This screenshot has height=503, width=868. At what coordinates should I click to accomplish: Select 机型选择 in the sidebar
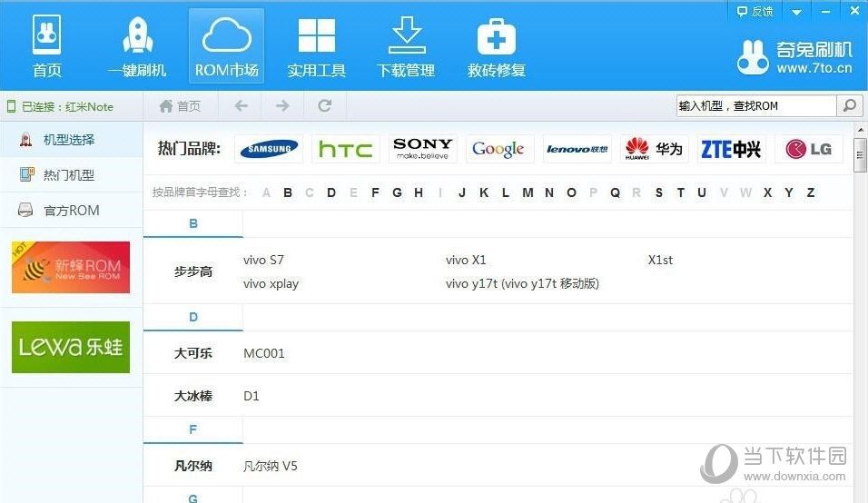point(72,140)
